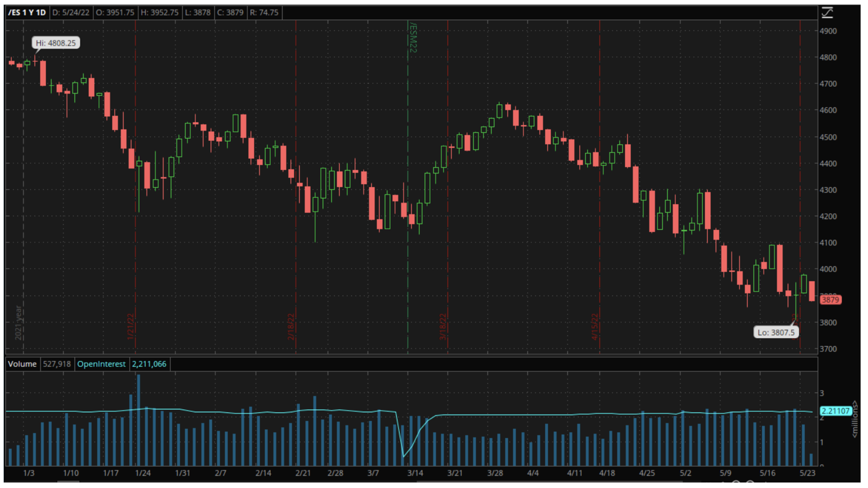Click the L: 3878 low value

point(198,12)
